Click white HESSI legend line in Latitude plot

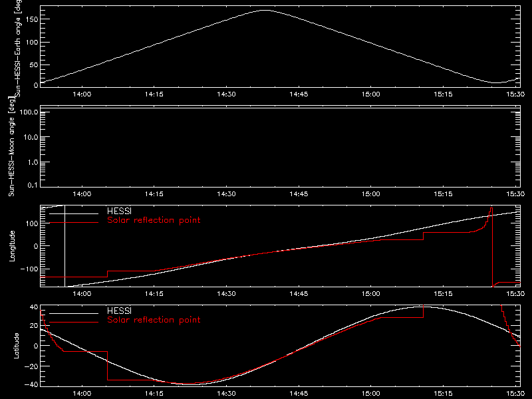[x=74, y=313]
